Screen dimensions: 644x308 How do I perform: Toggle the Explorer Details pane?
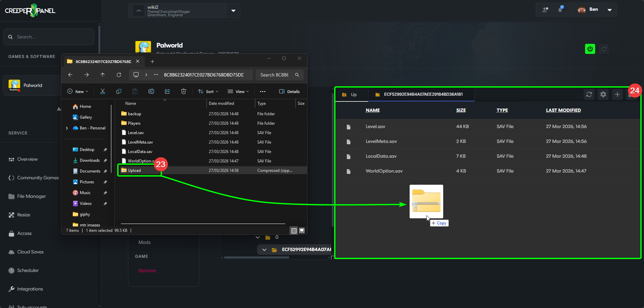coord(289,91)
